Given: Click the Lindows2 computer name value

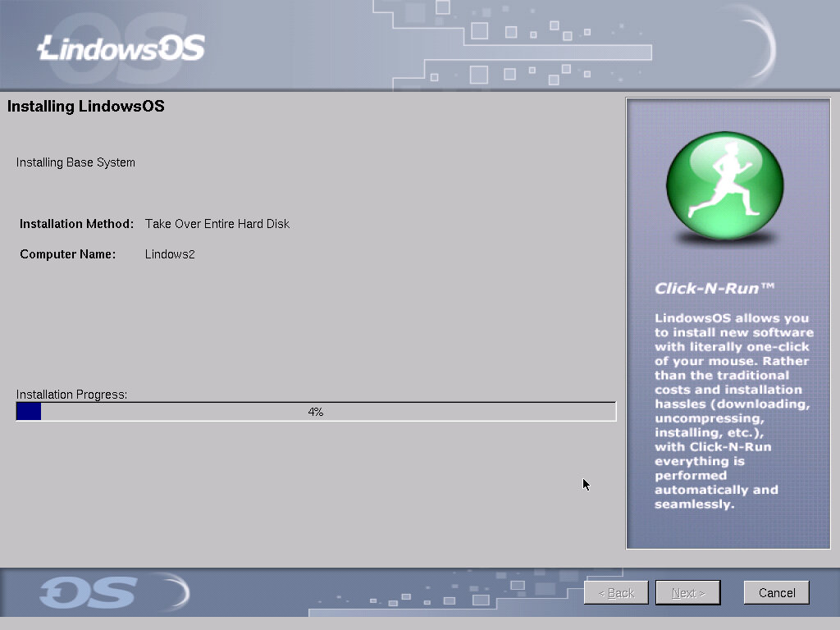Looking at the screenshot, I should pos(170,254).
